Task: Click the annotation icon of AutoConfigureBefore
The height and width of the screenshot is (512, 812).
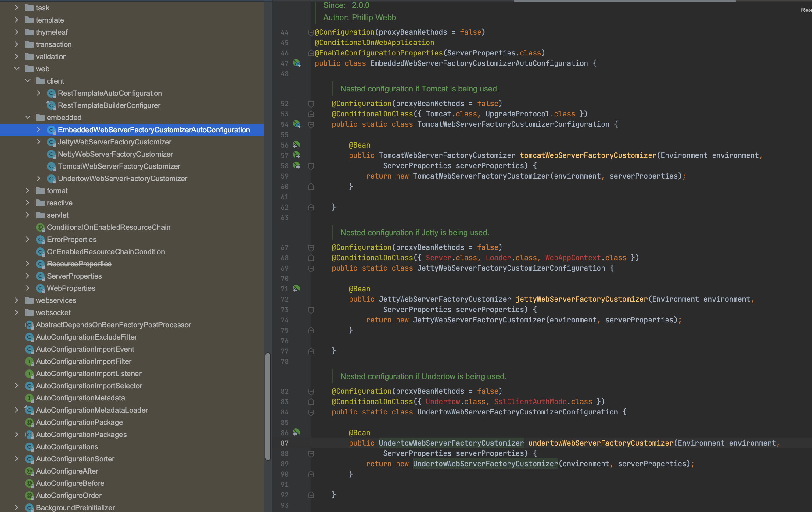Action: click(29, 483)
